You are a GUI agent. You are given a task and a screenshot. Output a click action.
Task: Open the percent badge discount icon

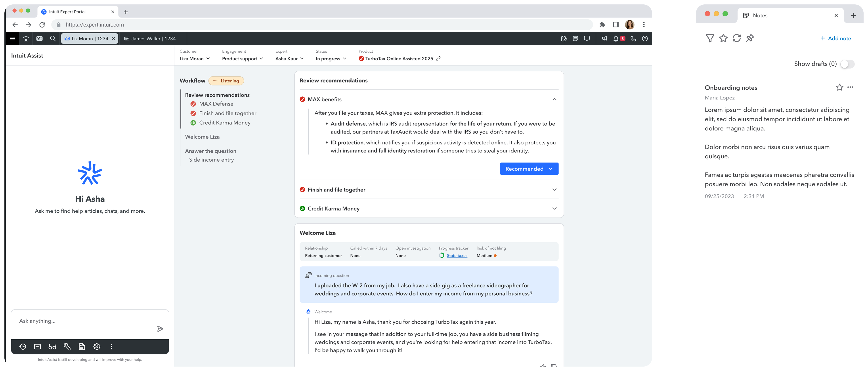[97, 346]
